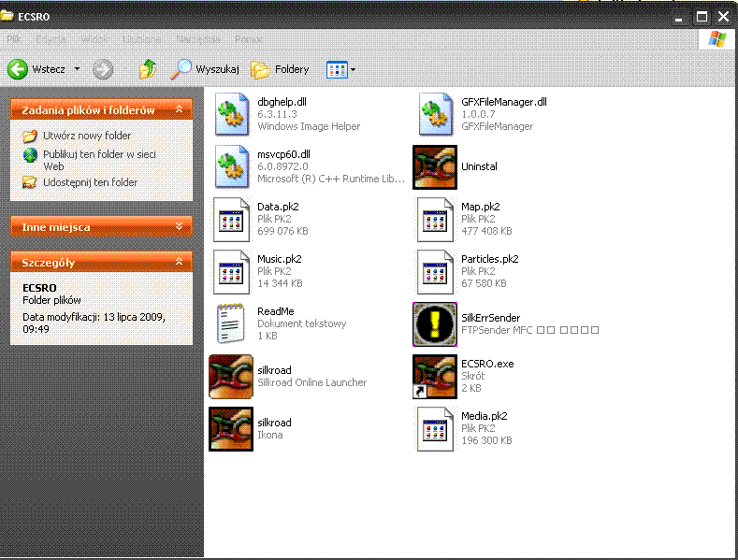Screen dimensions: 738x560
Task: Click the Uninstal file name
Action: (479, 166)
